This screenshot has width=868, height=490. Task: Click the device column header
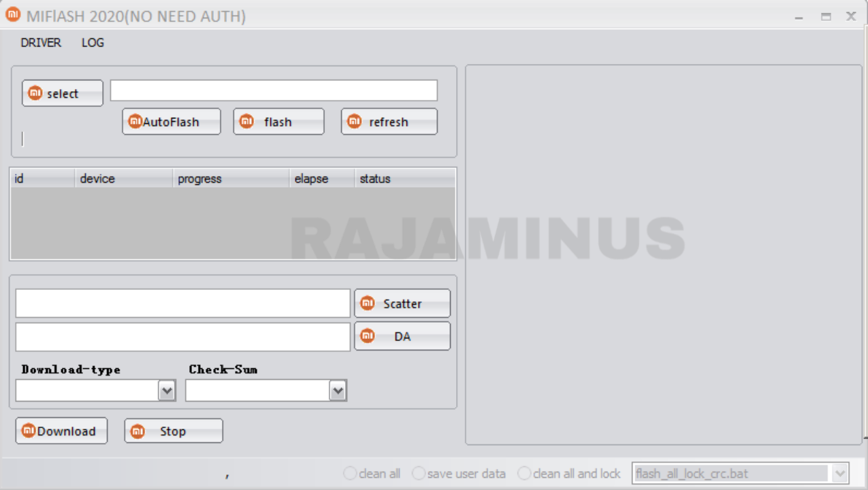[x=123, y=178]
